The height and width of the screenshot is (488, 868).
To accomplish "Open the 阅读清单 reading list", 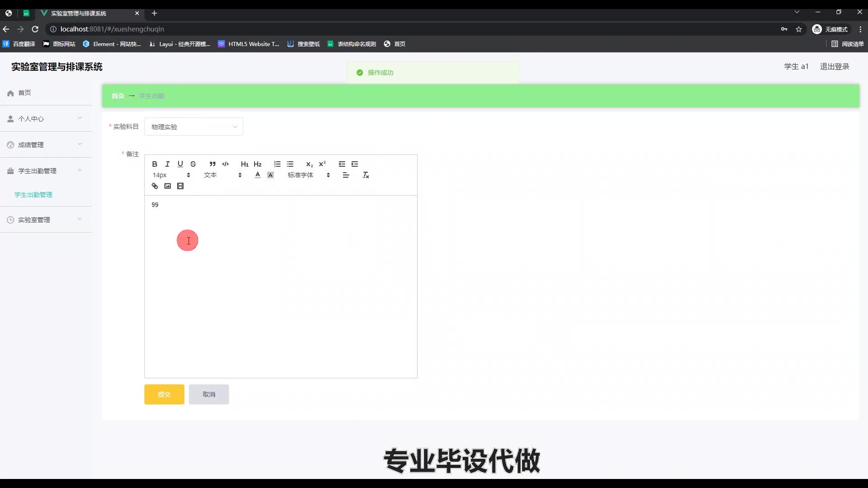I will click(848, 44).
